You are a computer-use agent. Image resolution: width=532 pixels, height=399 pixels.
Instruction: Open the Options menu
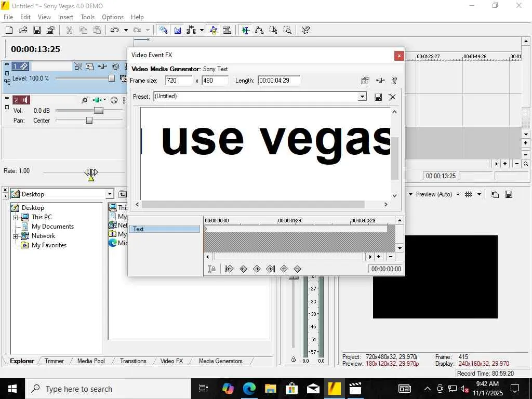113,17
